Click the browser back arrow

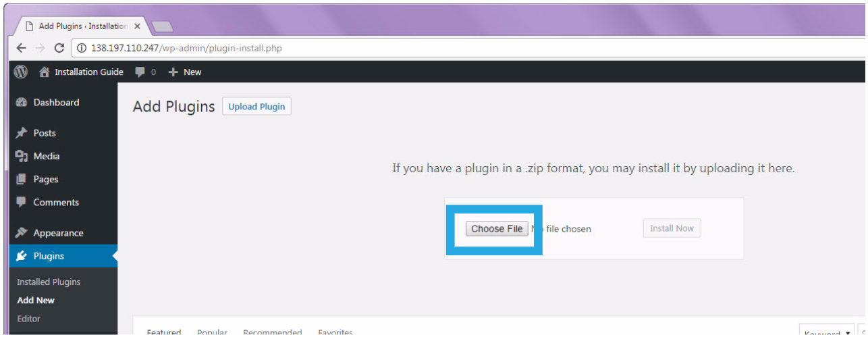21,48
